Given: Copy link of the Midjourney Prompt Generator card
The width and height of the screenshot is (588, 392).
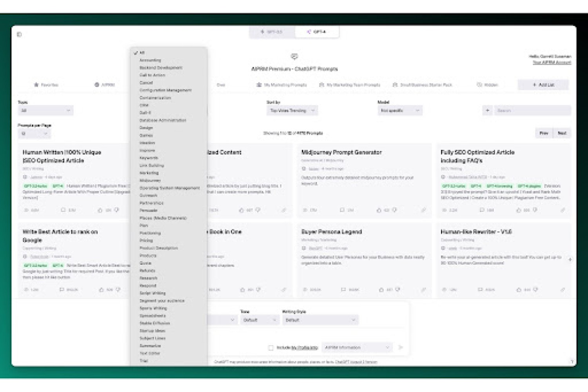Looking at the screenshot, I should 423,210.
